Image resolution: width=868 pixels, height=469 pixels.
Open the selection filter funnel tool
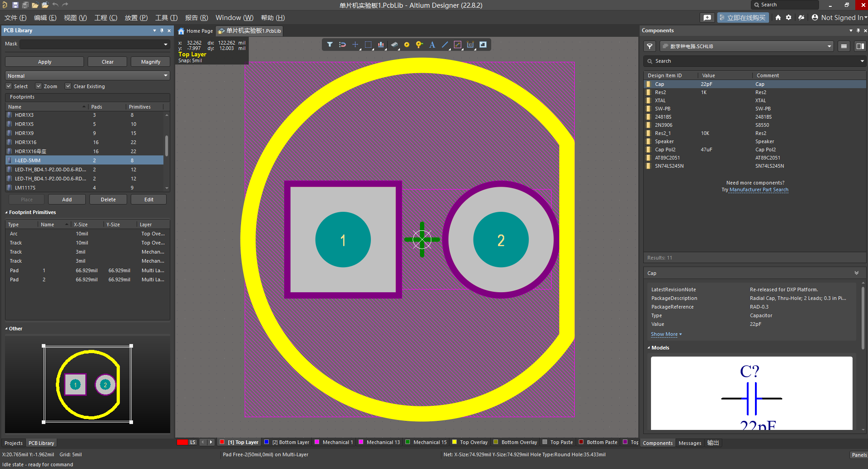coord(330,45)
